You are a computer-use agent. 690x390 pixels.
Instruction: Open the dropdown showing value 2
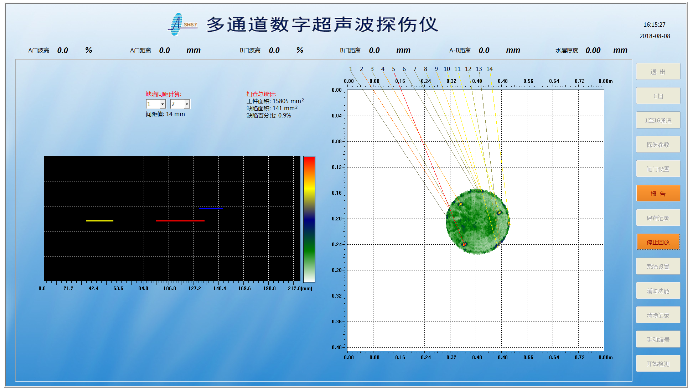[x=180, y=104]
